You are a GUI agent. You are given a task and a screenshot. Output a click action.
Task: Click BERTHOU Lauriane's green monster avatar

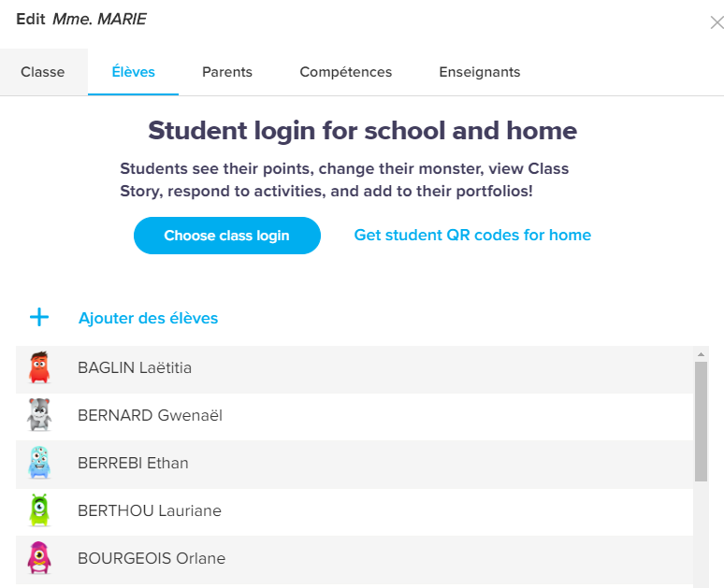click(x=38, y=510)
